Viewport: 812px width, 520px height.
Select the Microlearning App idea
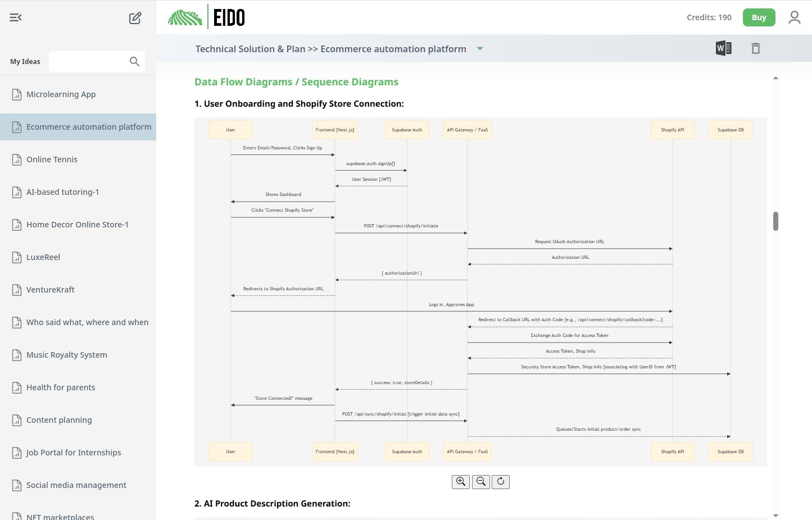(61, 94)
